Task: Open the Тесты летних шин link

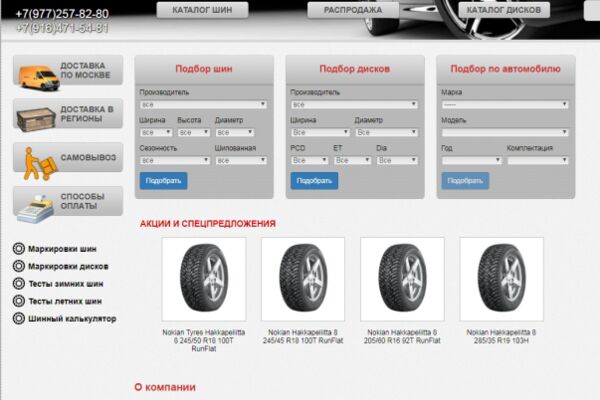Action: [x=65, y=301]
